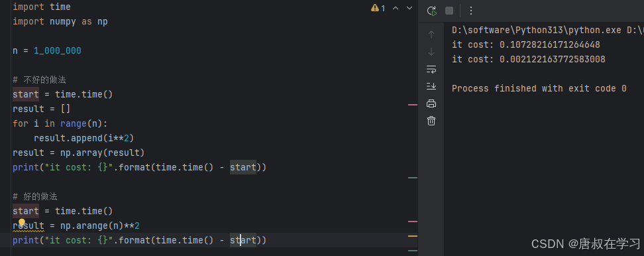The width and height of the screenshot is (644, 256).
Task: Go to the previous highlighted problem arrow
Action: click(x=396, y=8)
